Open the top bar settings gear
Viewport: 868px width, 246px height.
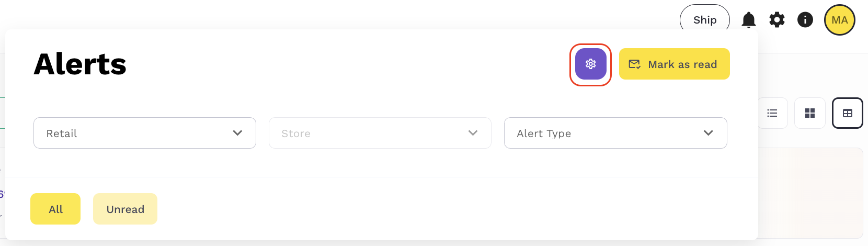pyautogui.click(x=777, y=20)
